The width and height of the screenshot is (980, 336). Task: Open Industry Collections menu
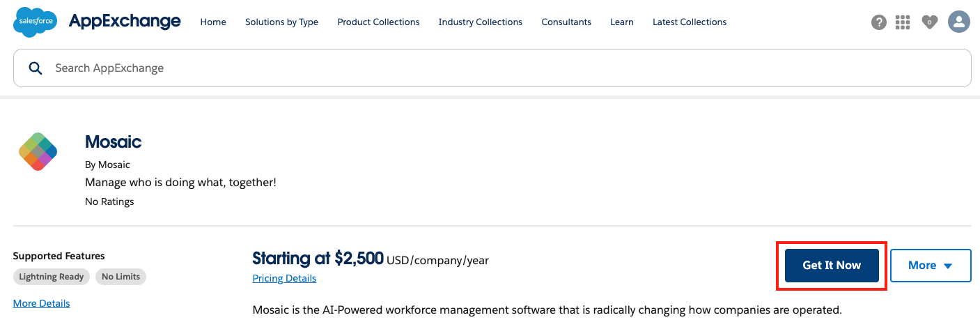pyautogui.click(x=481, y=22)
